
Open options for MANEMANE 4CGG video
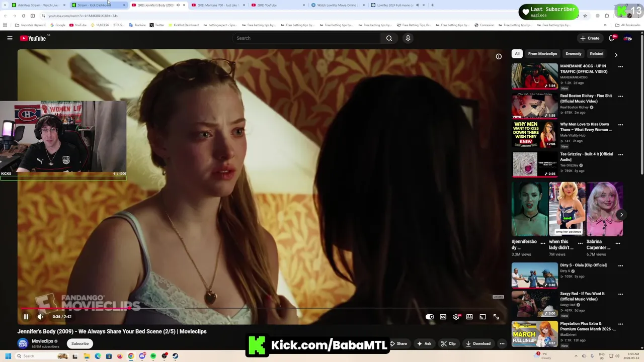point(620,66)
